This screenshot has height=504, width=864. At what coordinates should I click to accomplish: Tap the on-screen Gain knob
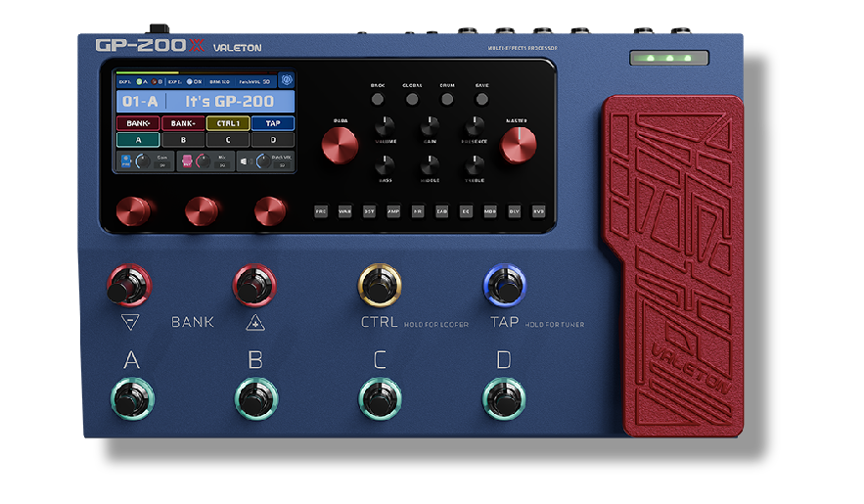[143, 161]
